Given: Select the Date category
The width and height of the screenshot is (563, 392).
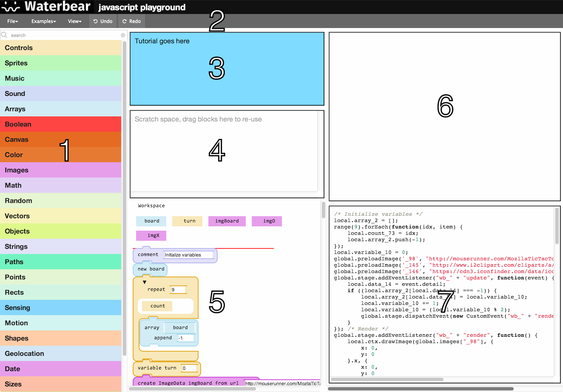Looking at the screenshot, I should pyautogui.click(x=61, y=369).
